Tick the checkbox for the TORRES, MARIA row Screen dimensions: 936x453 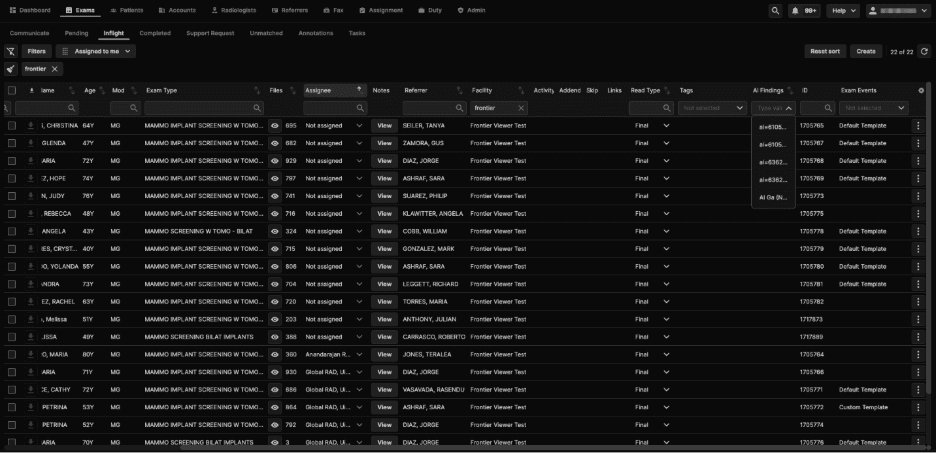pyautogui.click(x=12, y=302)
